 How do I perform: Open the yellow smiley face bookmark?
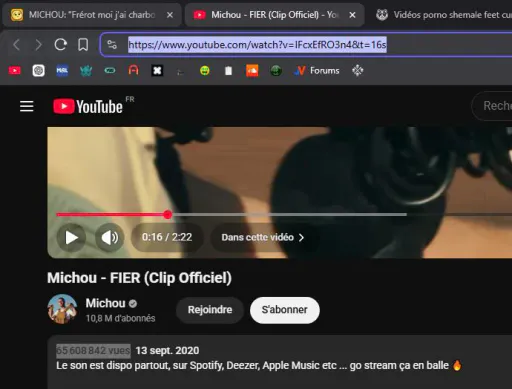tap(205, 71)
